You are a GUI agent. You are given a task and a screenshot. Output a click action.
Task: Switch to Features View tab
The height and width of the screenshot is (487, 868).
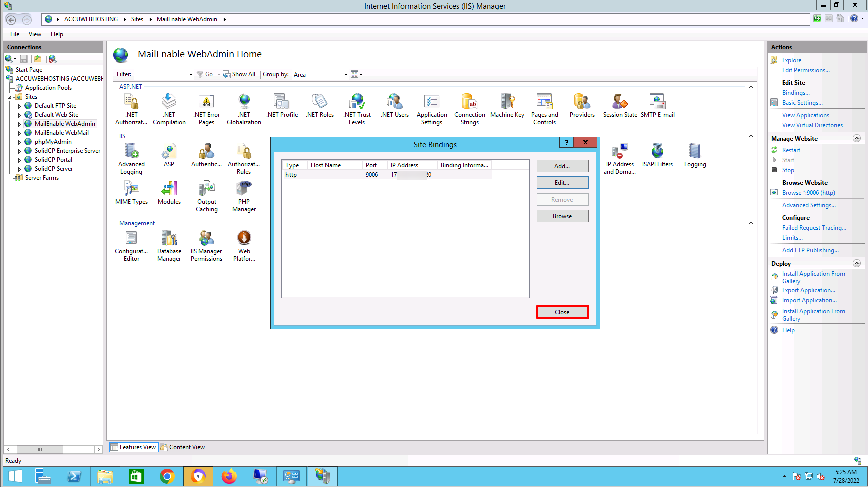[x=133, y=447]
